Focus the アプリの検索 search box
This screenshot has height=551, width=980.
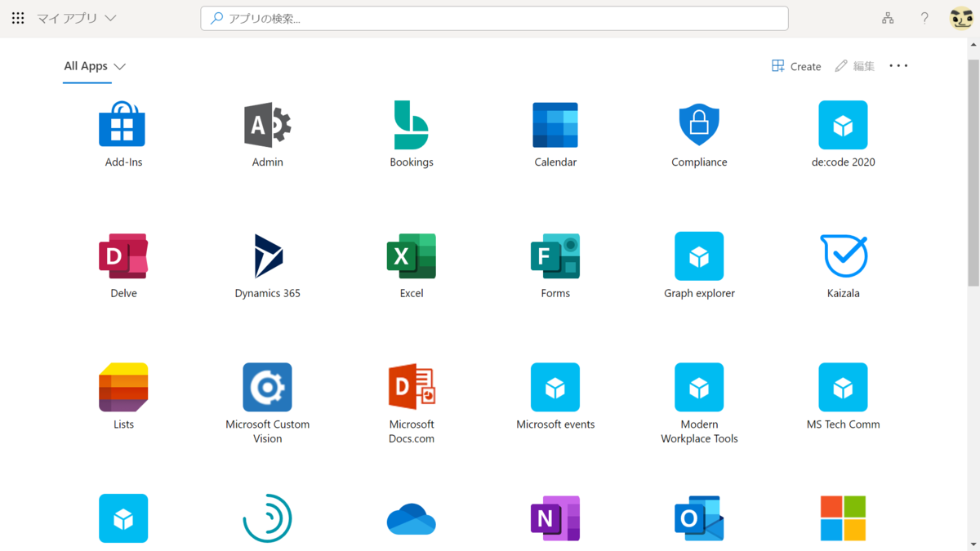(494, 18)
